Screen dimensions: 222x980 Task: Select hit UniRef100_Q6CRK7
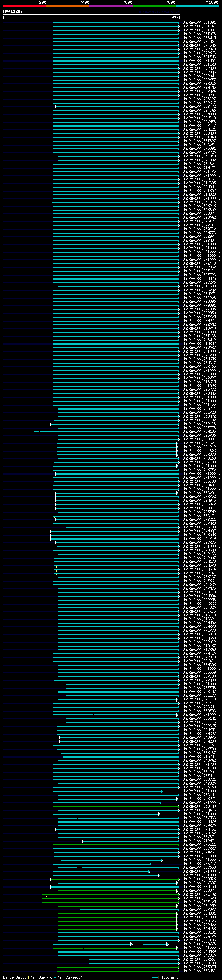pos(199,848)
